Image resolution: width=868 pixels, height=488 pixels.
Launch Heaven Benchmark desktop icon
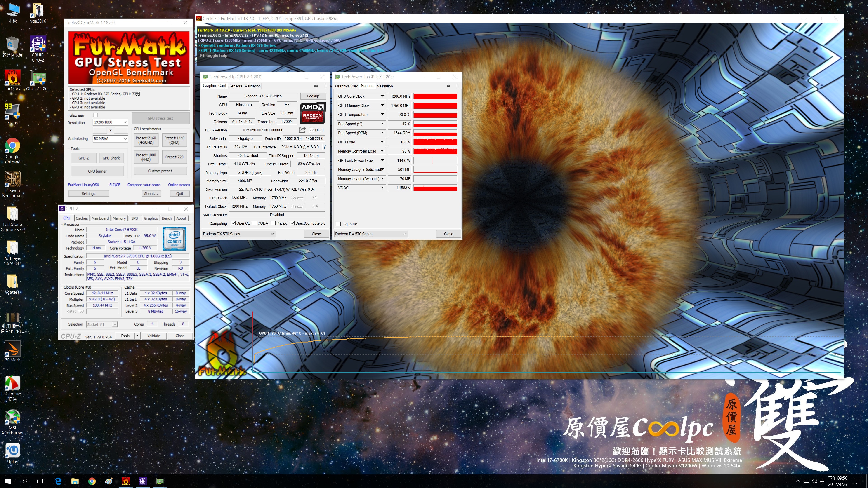point(12,184)
